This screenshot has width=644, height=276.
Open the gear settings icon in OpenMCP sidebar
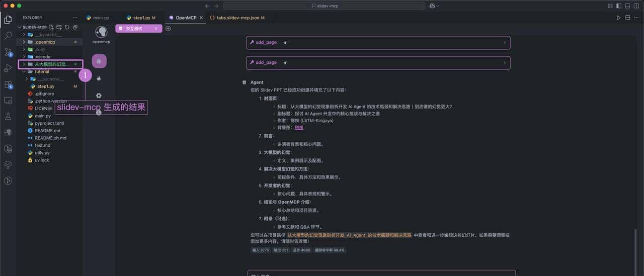point(99,96)
